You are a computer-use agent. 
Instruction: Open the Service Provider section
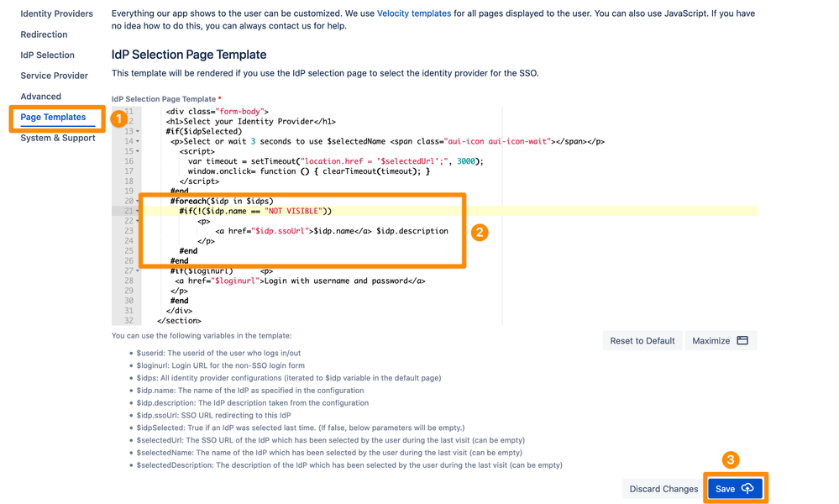(54, 76)
